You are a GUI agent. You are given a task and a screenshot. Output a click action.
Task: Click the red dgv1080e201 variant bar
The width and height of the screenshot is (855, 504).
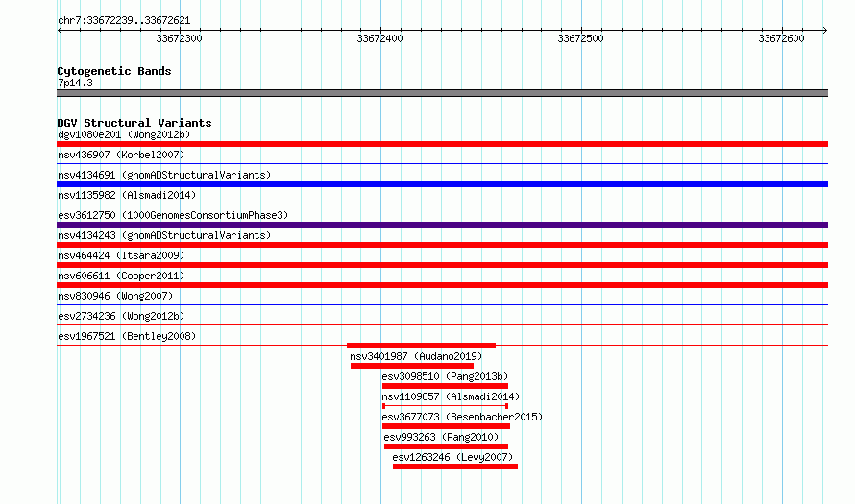click(442, 144)
